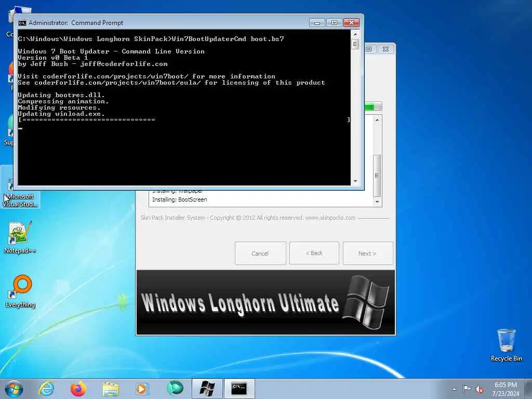Image resolution: width=532 pixels, height=399 pixels.
Task: Click the Command Prompt title bar icon
Action: [22, 23]
